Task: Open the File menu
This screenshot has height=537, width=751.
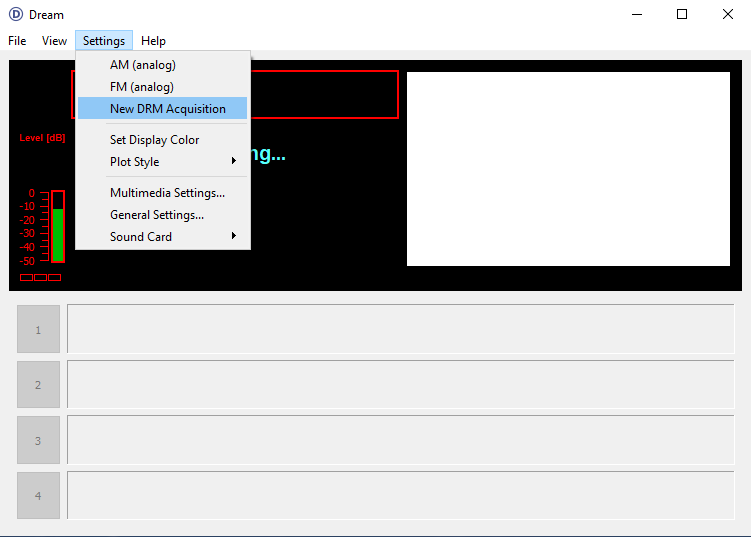Action: point(17,41)
